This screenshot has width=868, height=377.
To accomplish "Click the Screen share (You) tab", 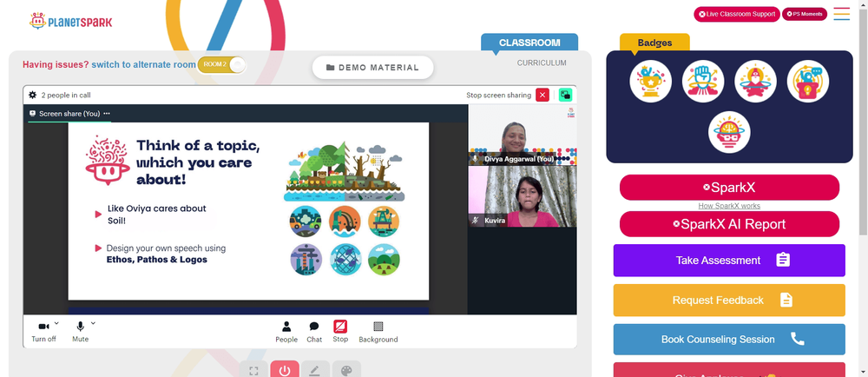I will click(x=69, y=114).
